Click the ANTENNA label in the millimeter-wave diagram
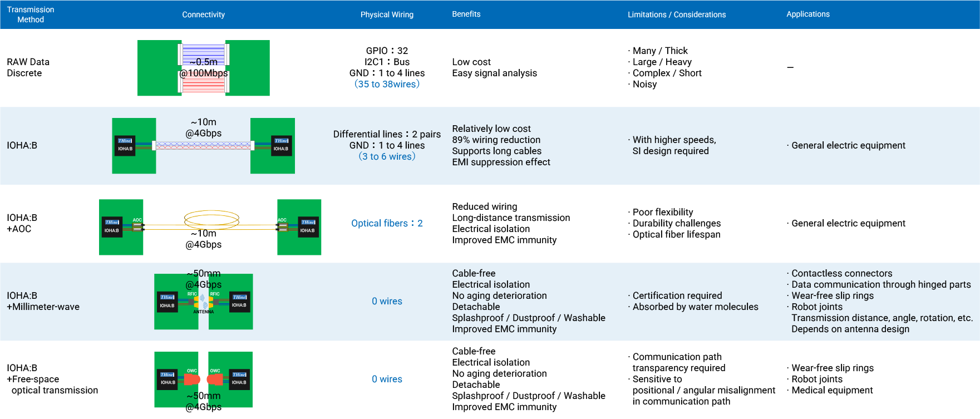Screen dimensions: 980x419 coord(204,312)
